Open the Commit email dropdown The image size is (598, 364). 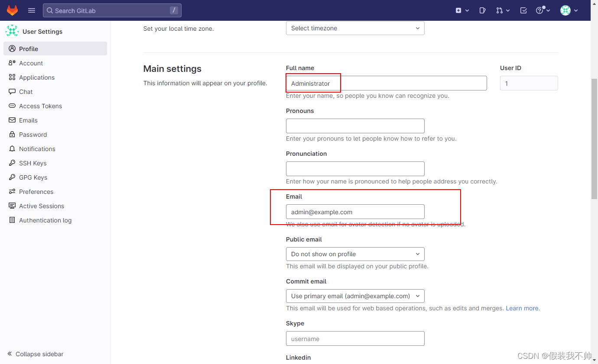pyautogui.click(x=355, y=296)
